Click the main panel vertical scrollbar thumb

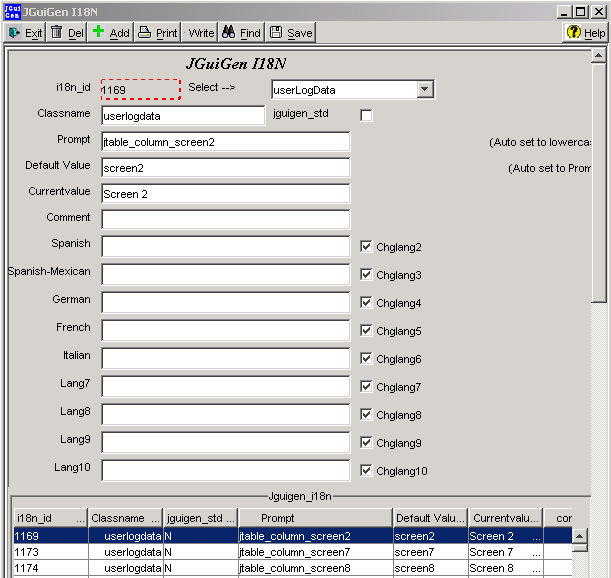[x=598, y=182]
